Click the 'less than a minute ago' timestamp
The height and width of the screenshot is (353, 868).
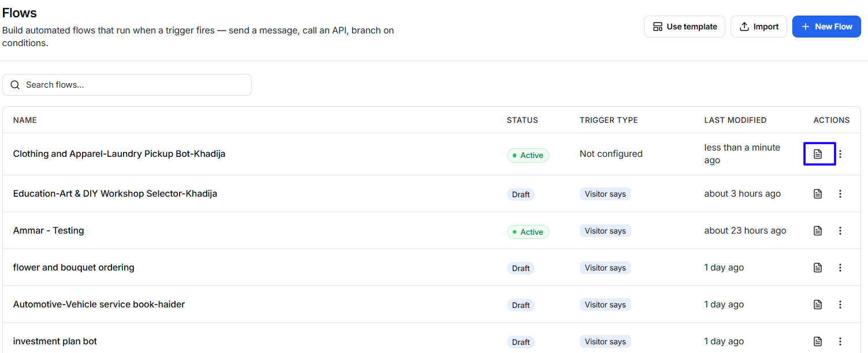tap(742, 154)
